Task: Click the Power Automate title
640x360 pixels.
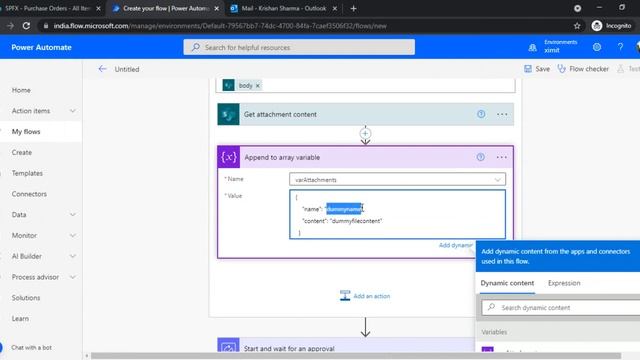Action: tap(41, 47)
